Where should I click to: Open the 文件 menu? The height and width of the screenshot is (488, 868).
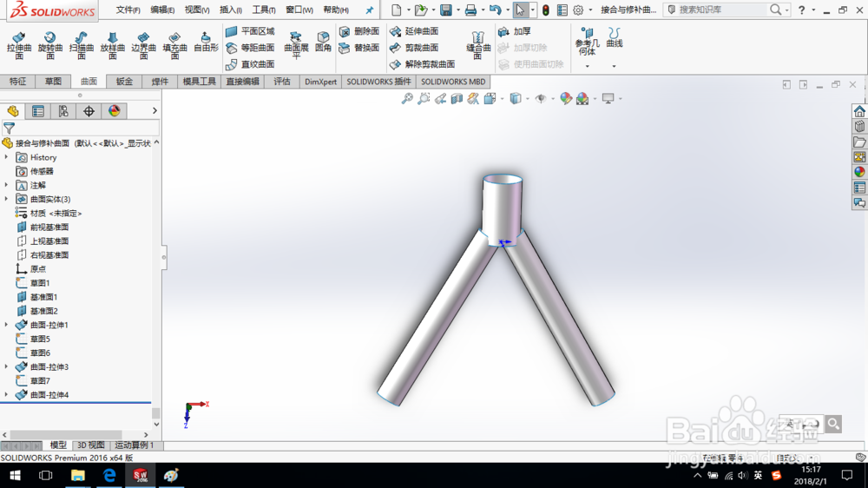point(128,10)
